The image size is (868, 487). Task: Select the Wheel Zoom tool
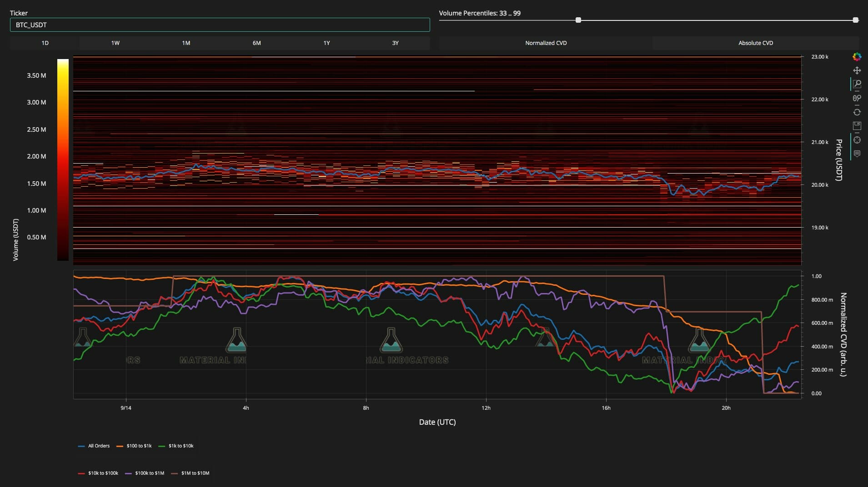click(x=857, y=98)
